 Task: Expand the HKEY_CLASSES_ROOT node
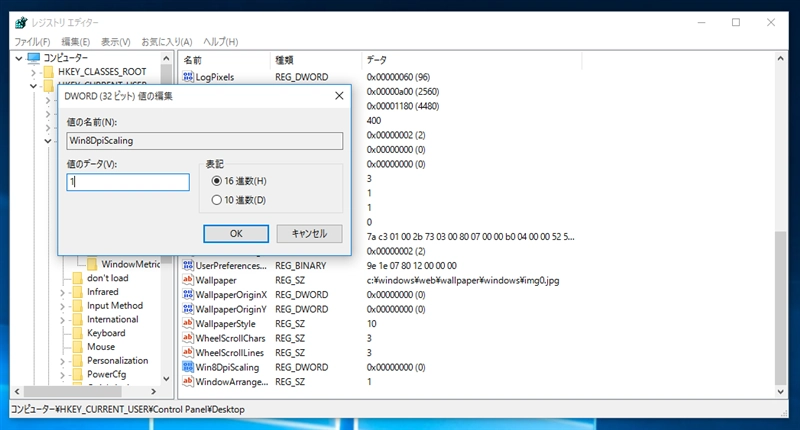click(33, 72)
